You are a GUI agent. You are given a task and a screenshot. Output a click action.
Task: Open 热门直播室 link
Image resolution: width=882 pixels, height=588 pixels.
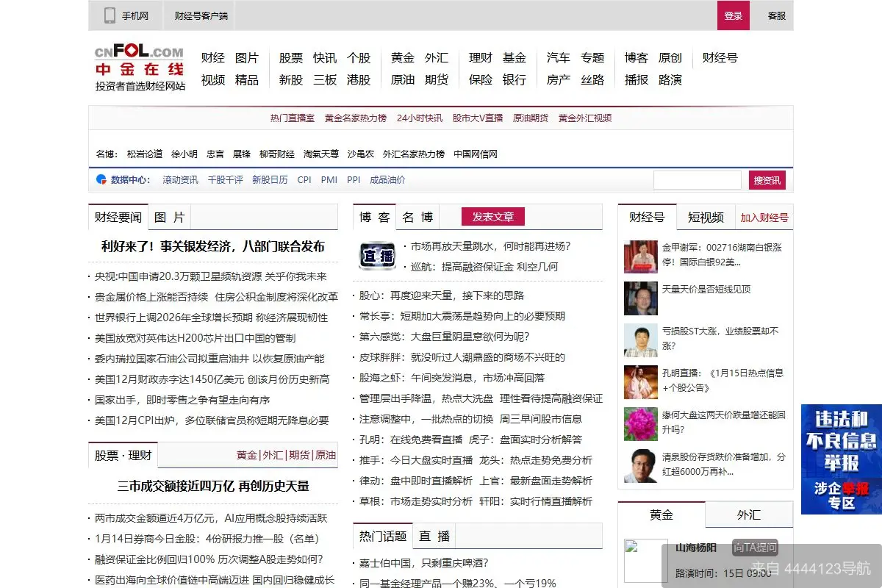coord(293,118)
